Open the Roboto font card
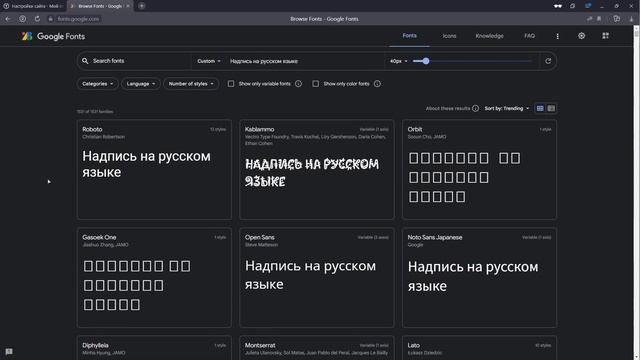 tap(154, 169)
